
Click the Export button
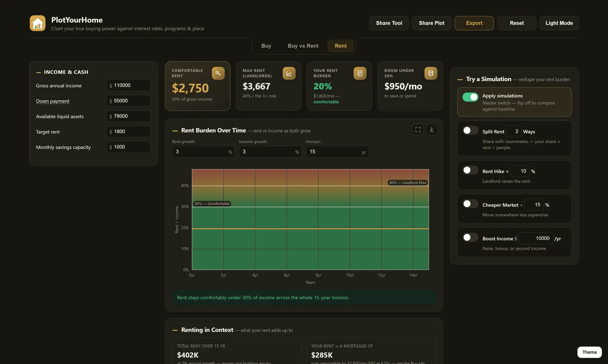coord(474,23)
